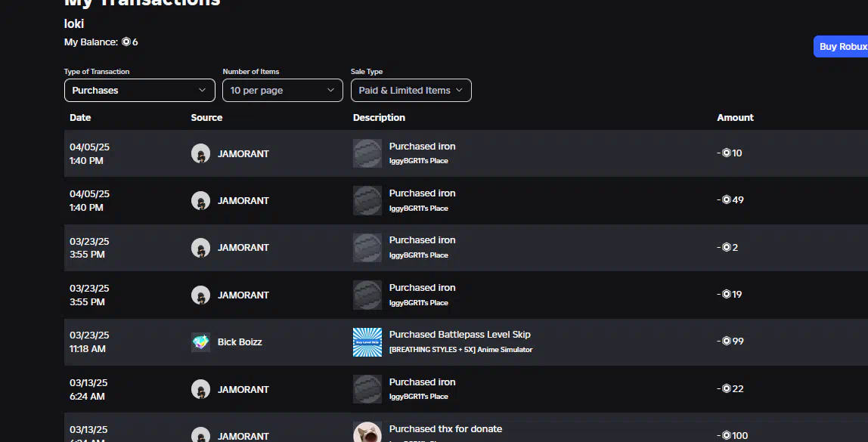Click the Robux icon in the -49 amount
The height and width of the screenshot is (442, 868).
[x=727, y=199]
